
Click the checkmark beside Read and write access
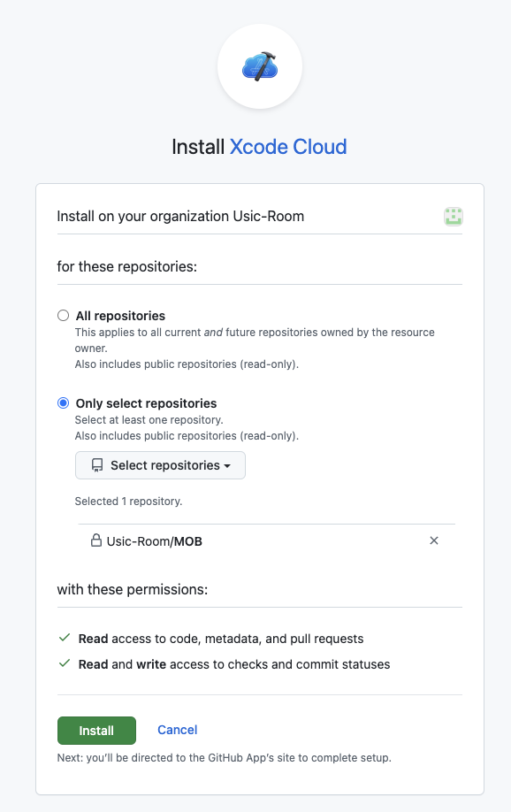[65, 663]
